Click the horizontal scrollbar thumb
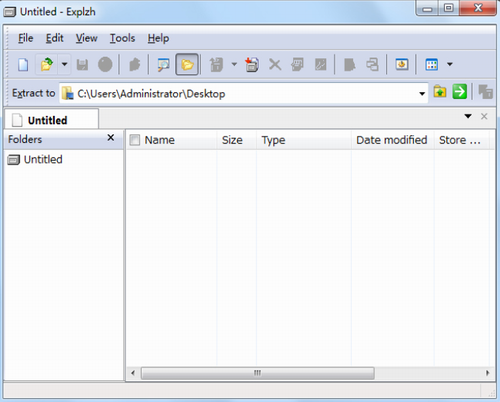Viewport: 500px width, 402px height. [258, 373]
